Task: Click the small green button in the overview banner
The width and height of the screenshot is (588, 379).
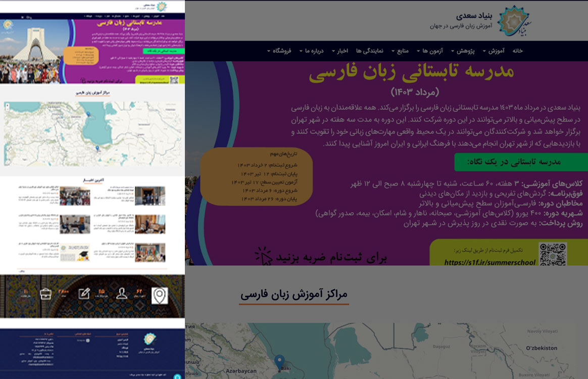Action: coord(164,51)
